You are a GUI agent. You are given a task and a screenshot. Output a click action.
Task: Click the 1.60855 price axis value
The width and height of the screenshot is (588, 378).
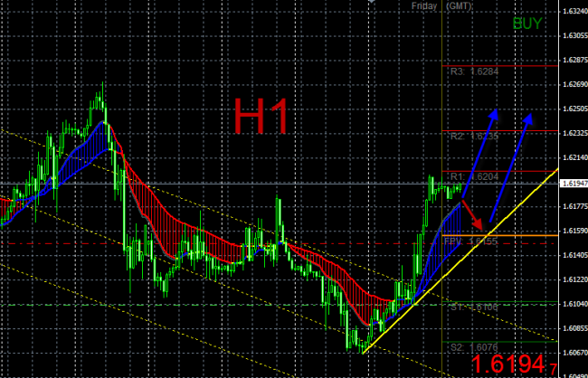(574, 328)
